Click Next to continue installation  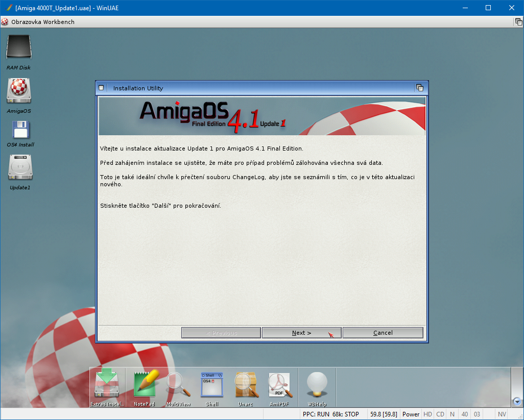point(301,333)
